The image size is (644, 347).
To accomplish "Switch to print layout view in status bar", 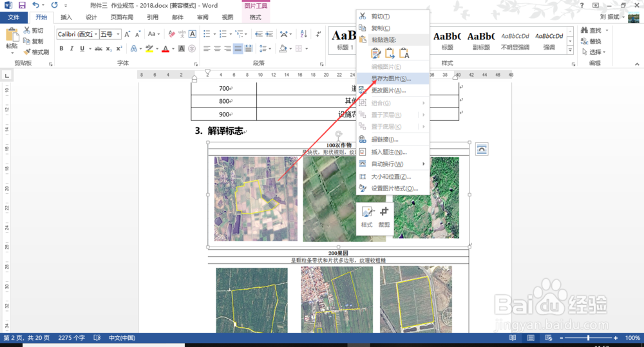I will [x=531, y=338].
